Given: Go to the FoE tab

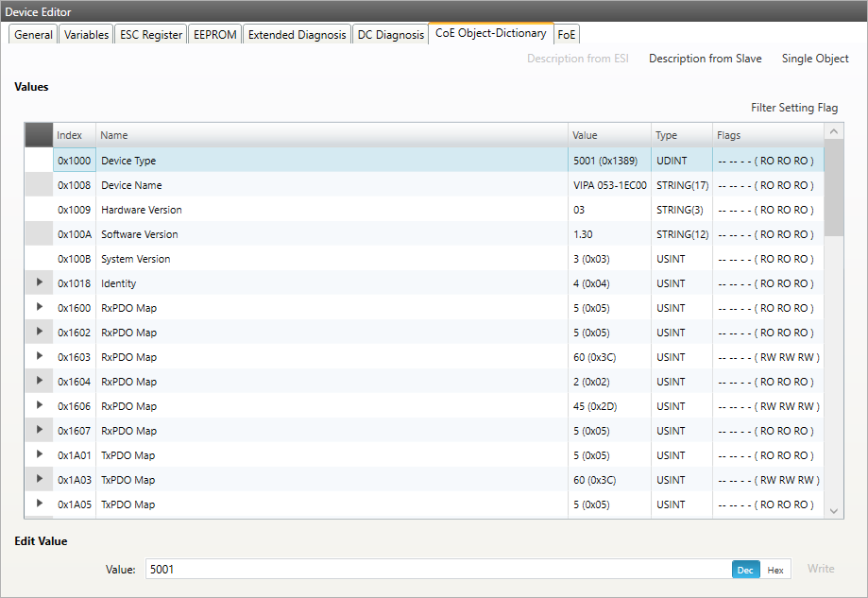Looking at the screenshot, I should 567,35.
